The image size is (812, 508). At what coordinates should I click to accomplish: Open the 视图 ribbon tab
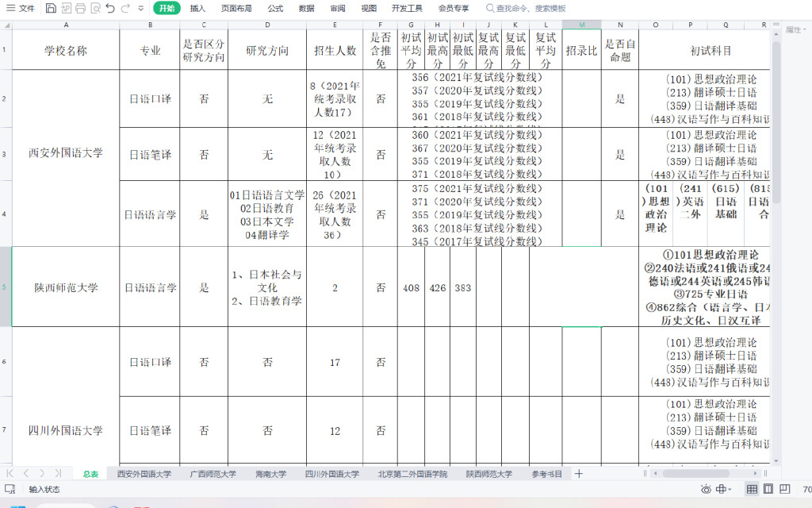(x=369, y=8)
